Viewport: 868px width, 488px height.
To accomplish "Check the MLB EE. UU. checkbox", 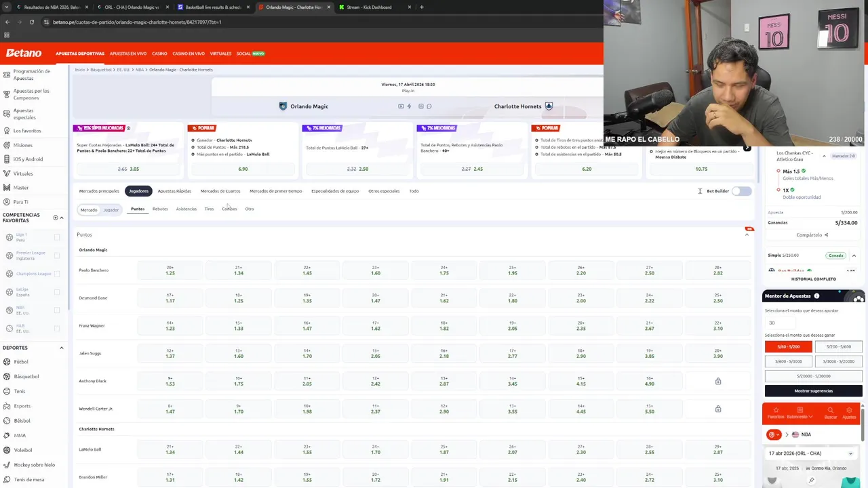I will [57, 329].
